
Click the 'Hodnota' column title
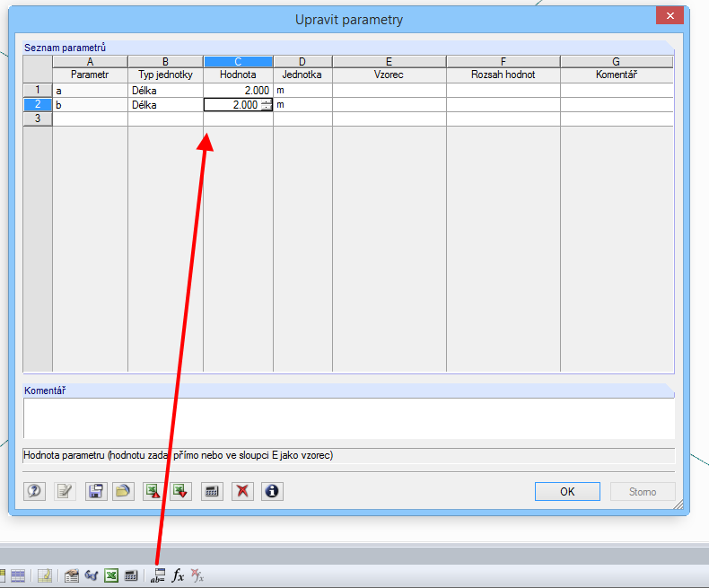[x=239, y=75]
